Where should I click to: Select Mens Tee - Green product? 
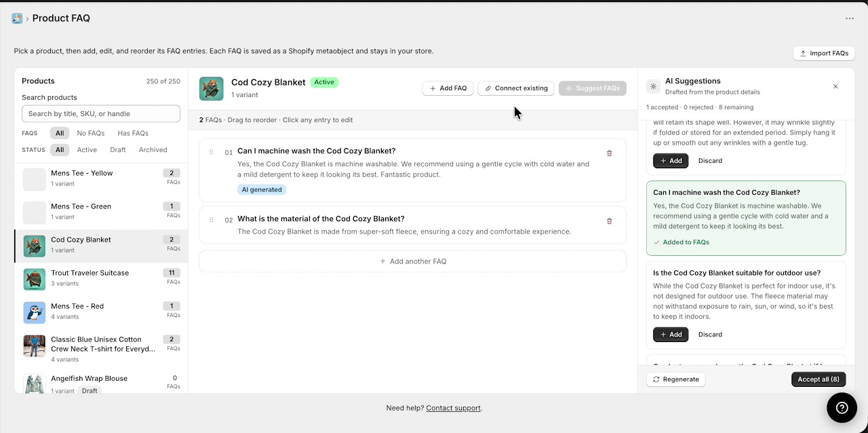tap(101, 212)
